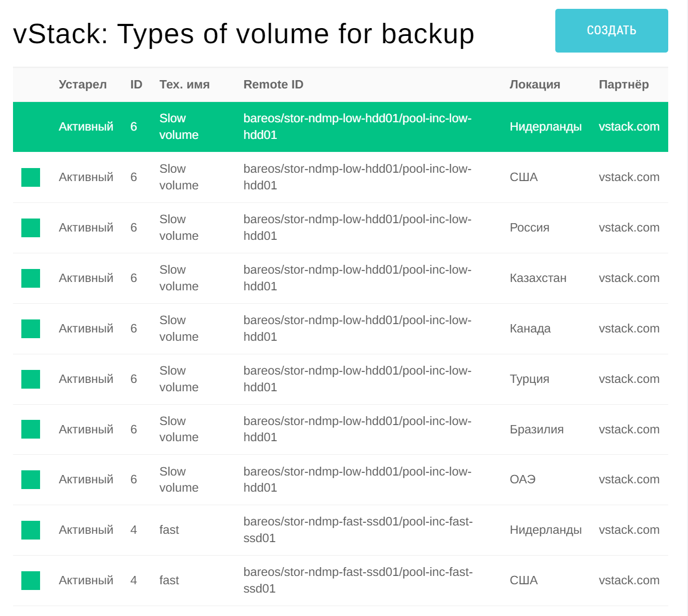Click Slow volume name in Турция row
The width and height of the screenshot is (688, 616).
179,379
